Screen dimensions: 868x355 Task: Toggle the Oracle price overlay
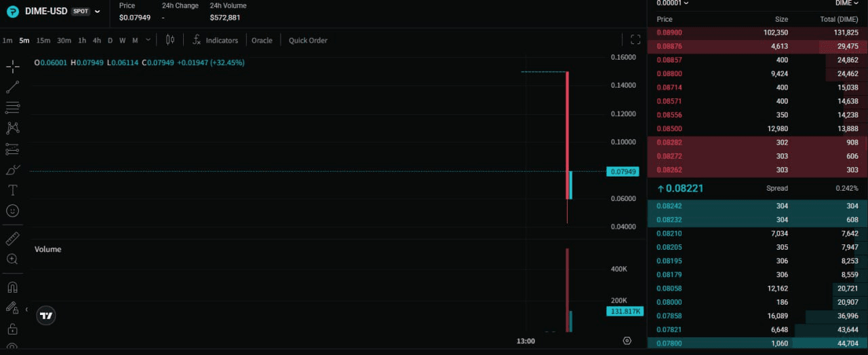coord(262,40)
